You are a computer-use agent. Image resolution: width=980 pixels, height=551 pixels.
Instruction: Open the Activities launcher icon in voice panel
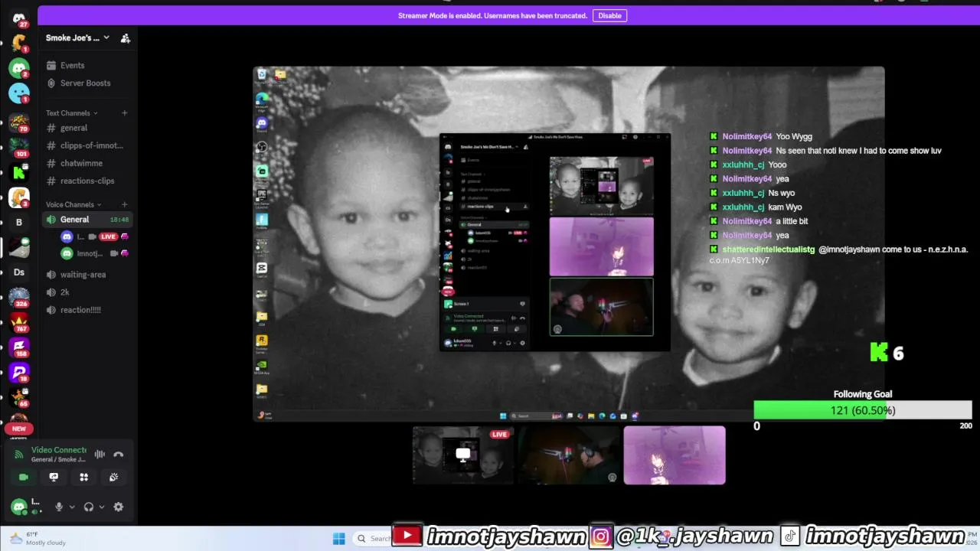pyautogui.click(x=84, y=477)
